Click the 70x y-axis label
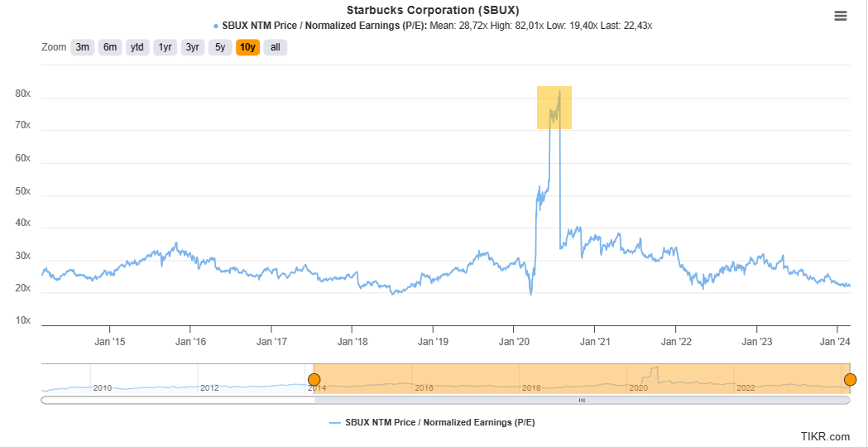Image resolution: width=868 pixels, height=447 pixels. pos(22,127)
